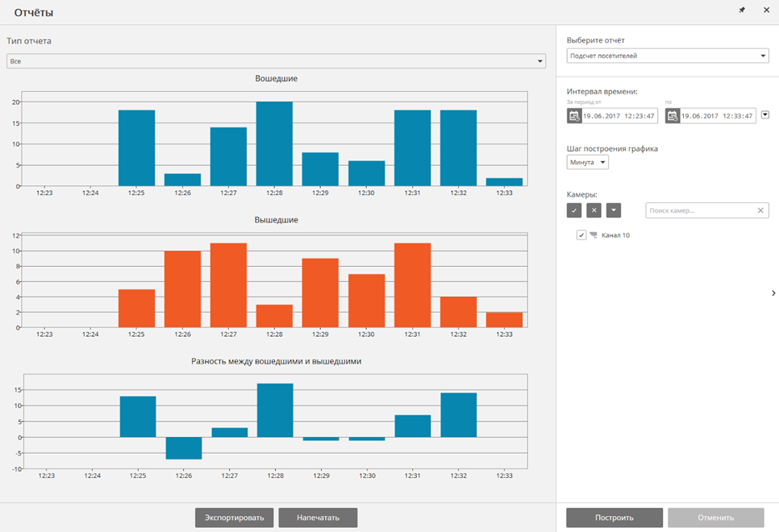Screen dimensions: 779x532
Task: Click the Канал 10 camera icon
Action: click(594, 235)
